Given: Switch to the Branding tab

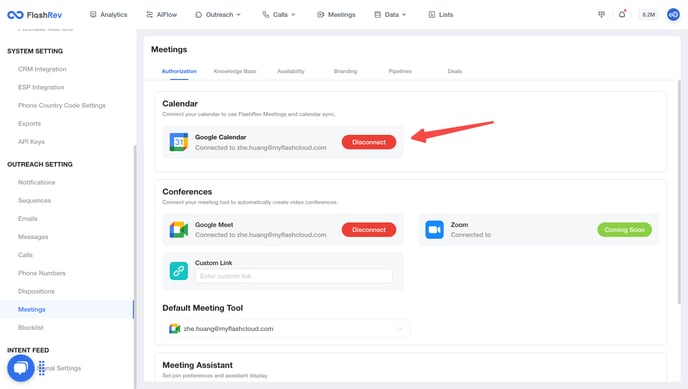Looking at the screenshot, I should (x=345, y=71).
